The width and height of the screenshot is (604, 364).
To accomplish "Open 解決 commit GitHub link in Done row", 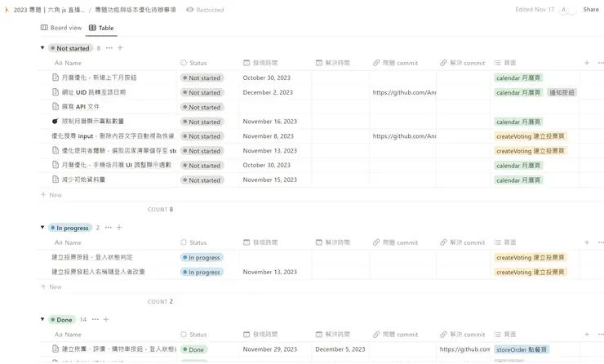I will (x=464, y=349).
